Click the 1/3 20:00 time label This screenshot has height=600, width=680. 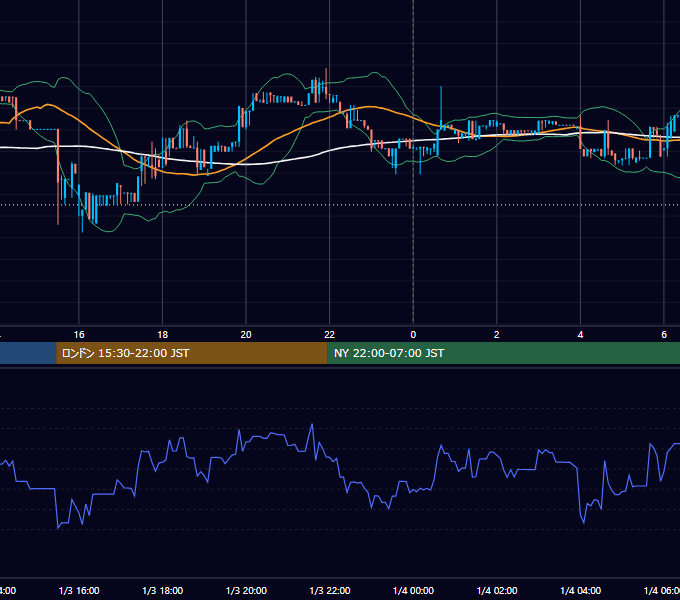tap(246, 590)
